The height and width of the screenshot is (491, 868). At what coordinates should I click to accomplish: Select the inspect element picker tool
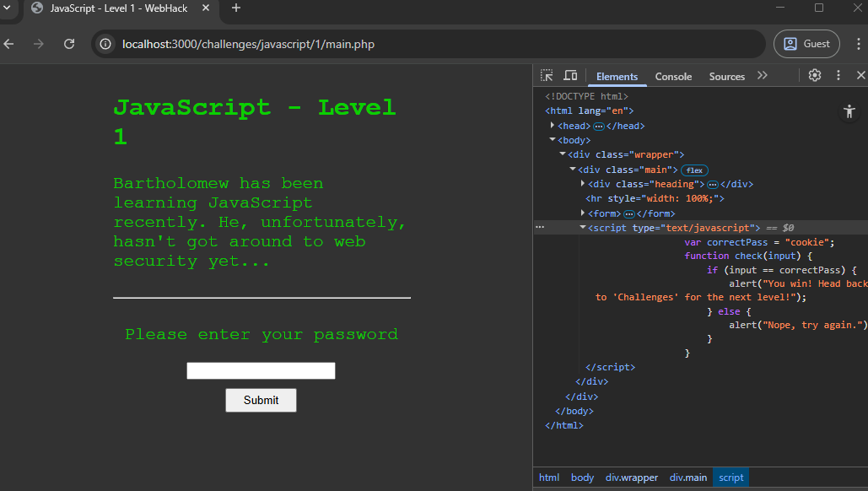point(546,75)
